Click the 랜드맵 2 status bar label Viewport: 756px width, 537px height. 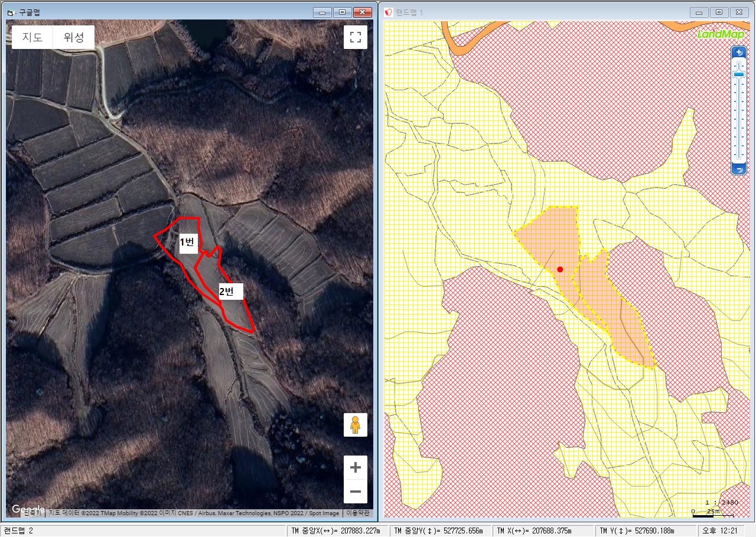pyautogui.click(x=19, y=531)
